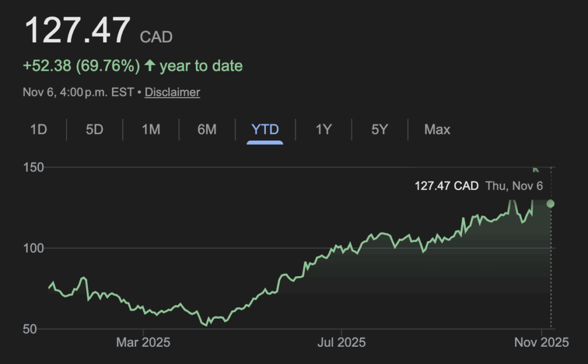Open the Disclaimer link
The width and height of the screenshot is (588, 364).
click(172, 92)
